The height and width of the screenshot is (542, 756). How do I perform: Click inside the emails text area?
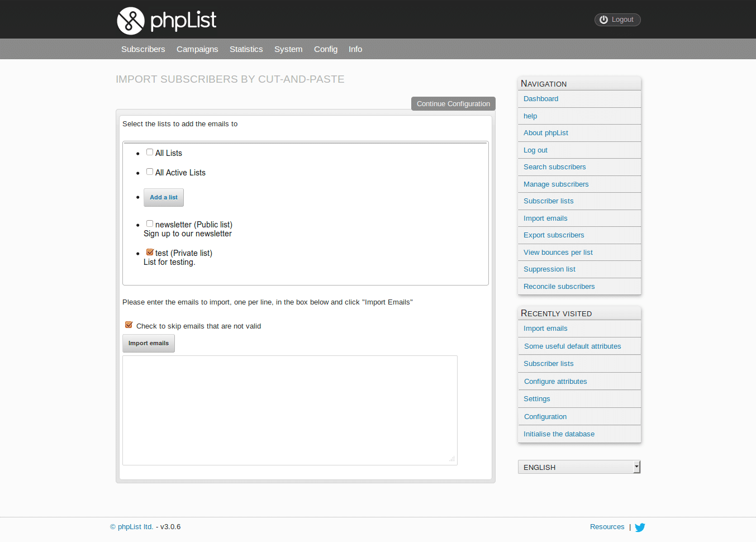tap(289, 410)
